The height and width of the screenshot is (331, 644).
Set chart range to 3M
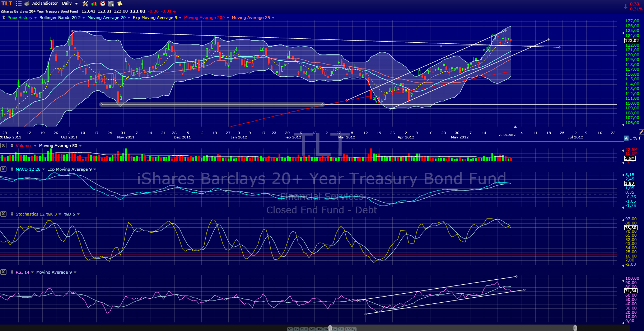319,329
